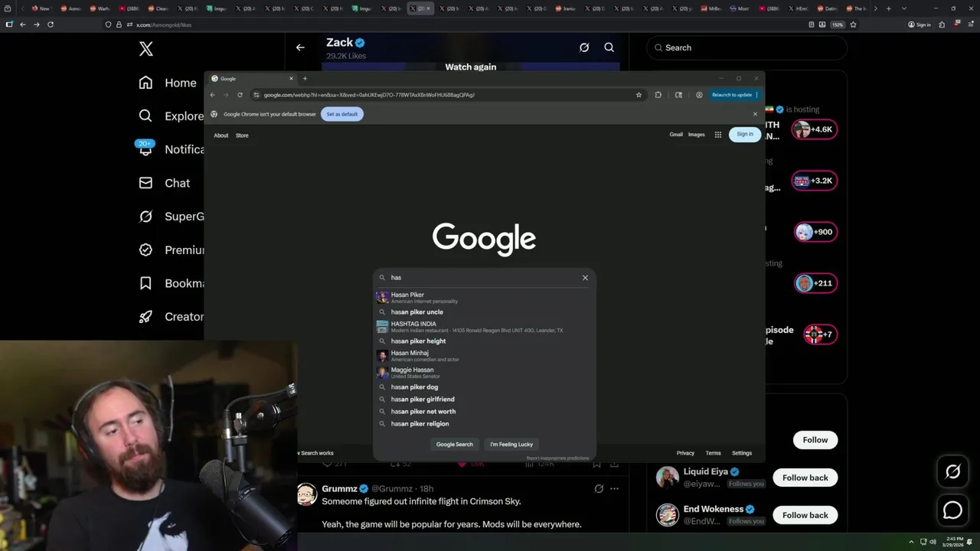
Task: Clear the Google search box text
Action: tap(585, 278)
